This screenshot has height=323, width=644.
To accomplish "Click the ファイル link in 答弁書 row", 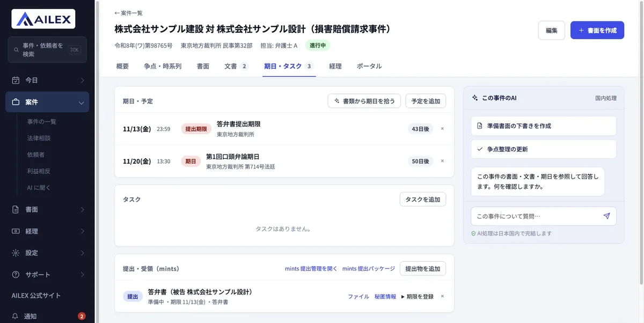I will [x=358, y=297].
